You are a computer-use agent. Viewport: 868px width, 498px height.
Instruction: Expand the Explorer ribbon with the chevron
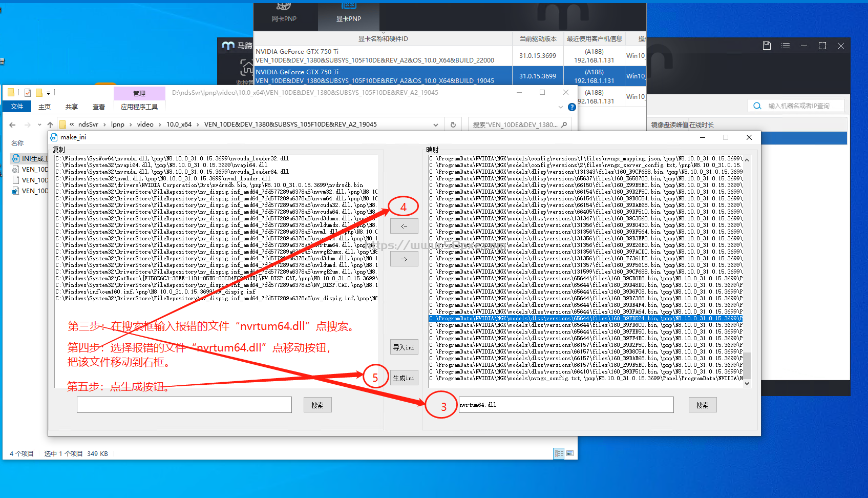(560, 107)
